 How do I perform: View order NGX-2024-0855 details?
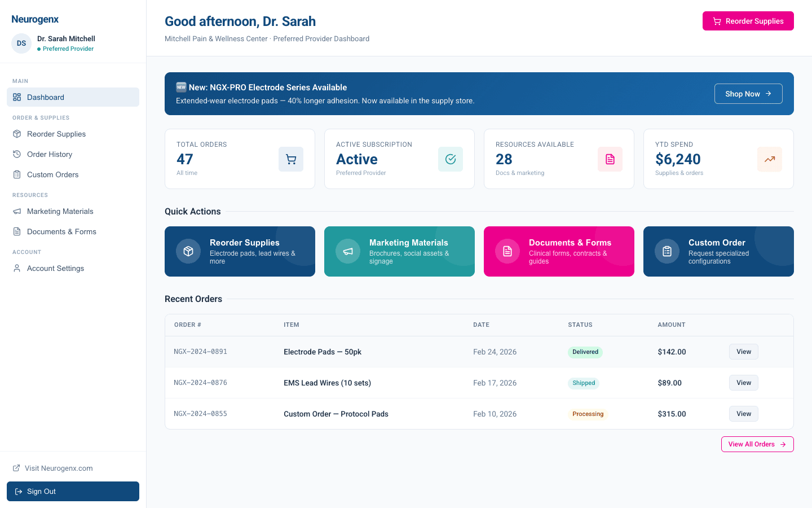[743, 414]
